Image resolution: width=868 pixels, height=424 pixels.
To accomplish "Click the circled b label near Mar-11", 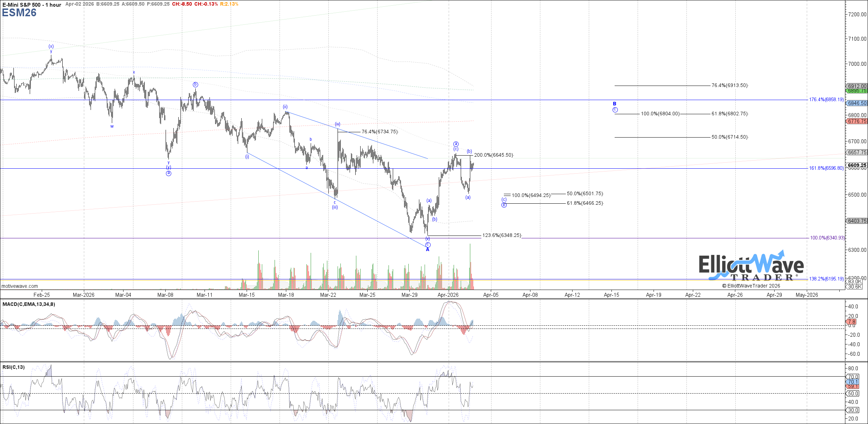I will (x=195, y=85).
